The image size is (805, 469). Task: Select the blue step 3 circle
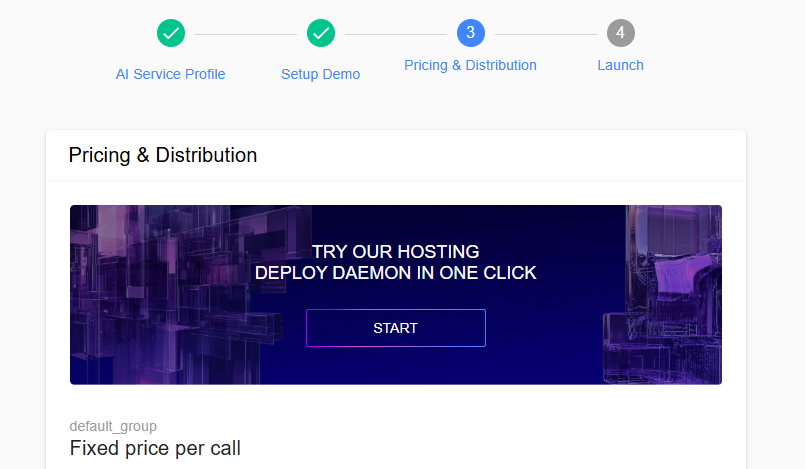[471, 33]
